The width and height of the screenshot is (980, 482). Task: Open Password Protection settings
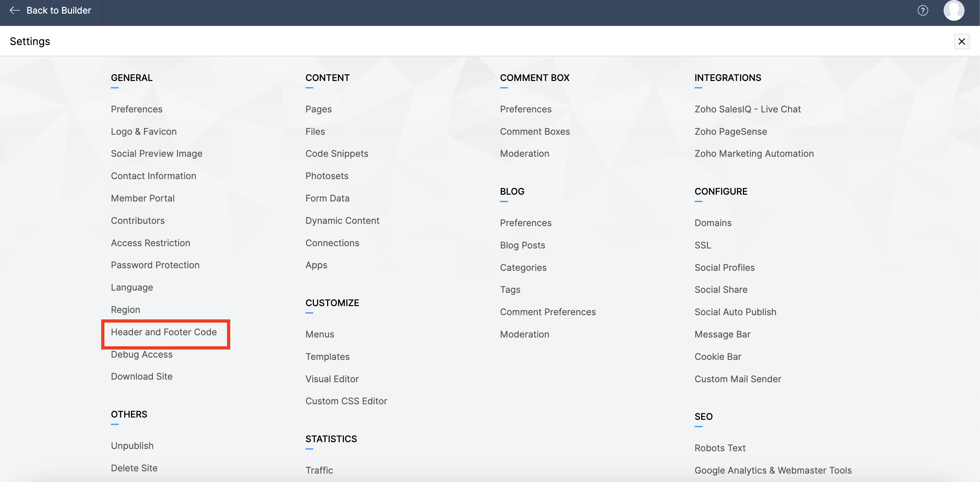pos(155,265)
